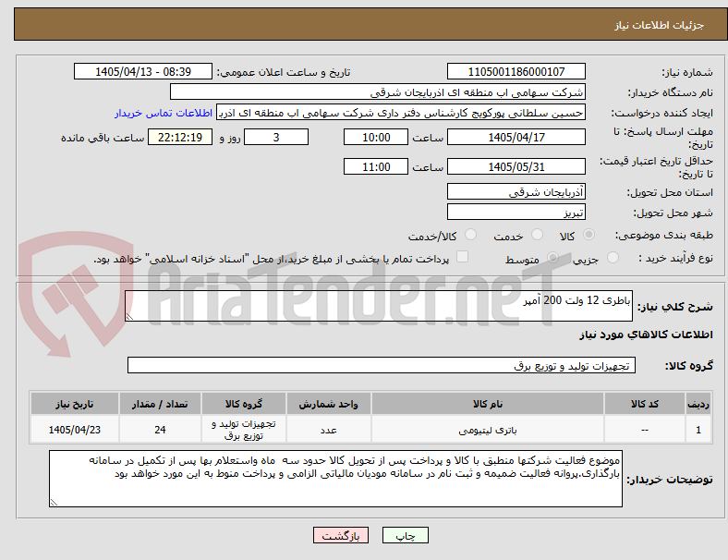Click the کد کالا column header
728x560 pixels.
[x=645, y=404]
